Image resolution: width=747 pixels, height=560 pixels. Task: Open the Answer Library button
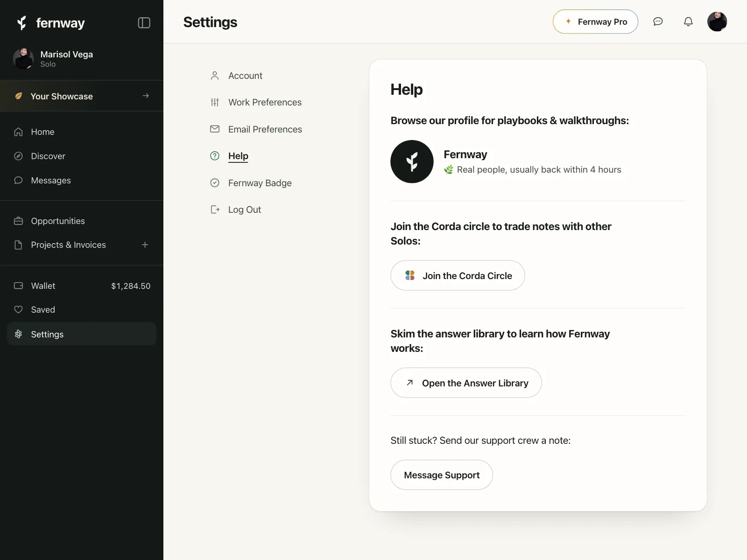tap(466, 383)
